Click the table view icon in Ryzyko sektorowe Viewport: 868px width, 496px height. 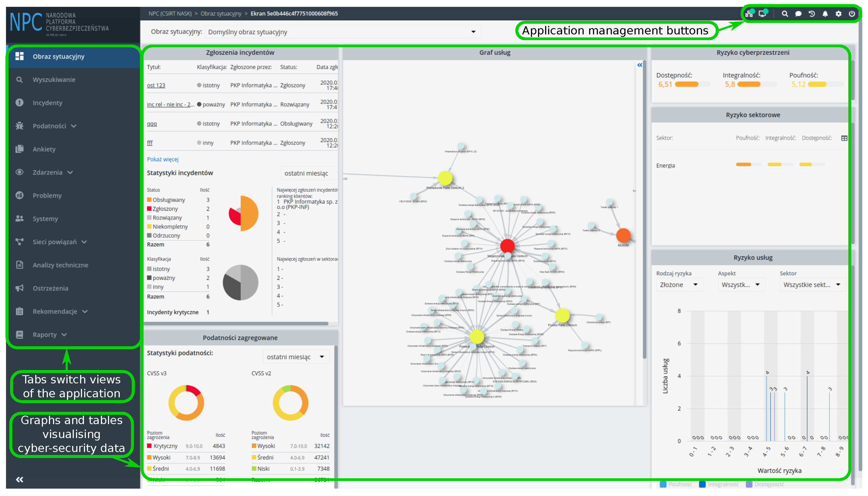(844, 138)
